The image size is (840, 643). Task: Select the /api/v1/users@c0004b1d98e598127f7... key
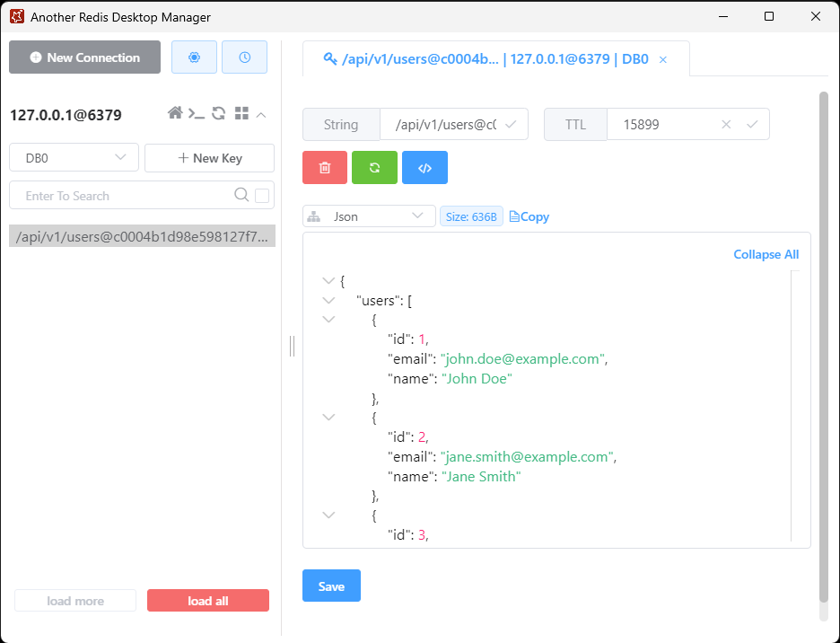[142, 236]
